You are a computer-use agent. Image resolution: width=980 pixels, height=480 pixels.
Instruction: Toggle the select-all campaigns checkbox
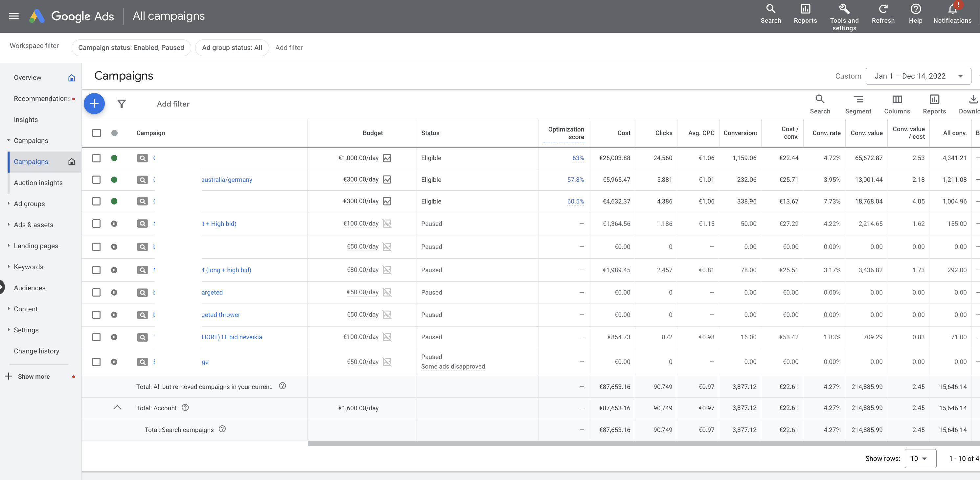(97, 133)
